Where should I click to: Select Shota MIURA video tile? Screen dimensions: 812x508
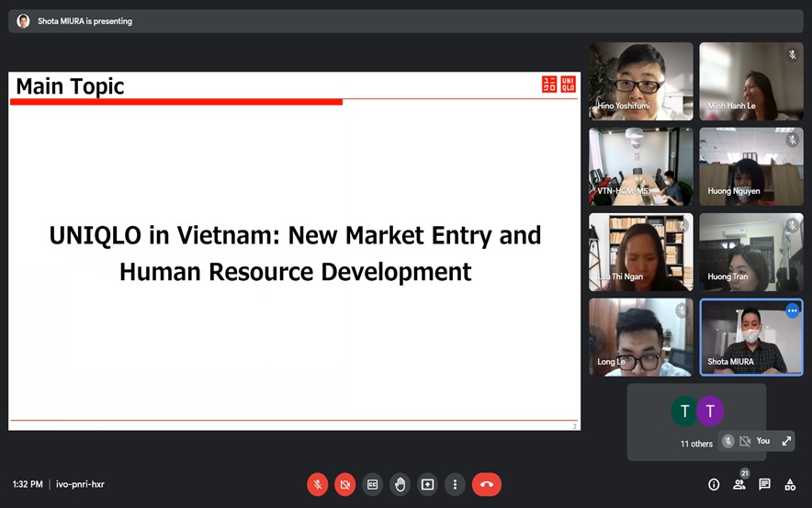point(751,337)
